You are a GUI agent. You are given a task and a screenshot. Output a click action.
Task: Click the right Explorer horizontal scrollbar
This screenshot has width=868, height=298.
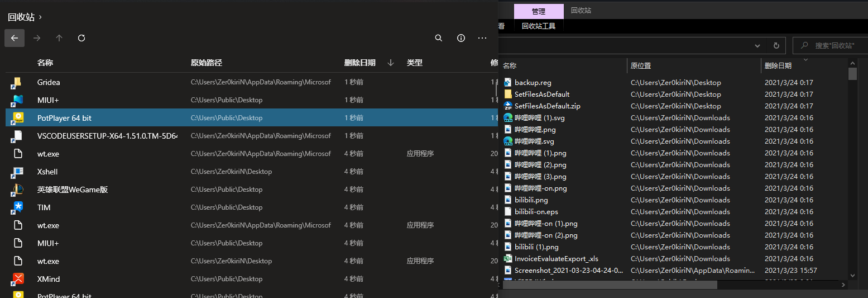click(x=609, y=285)
